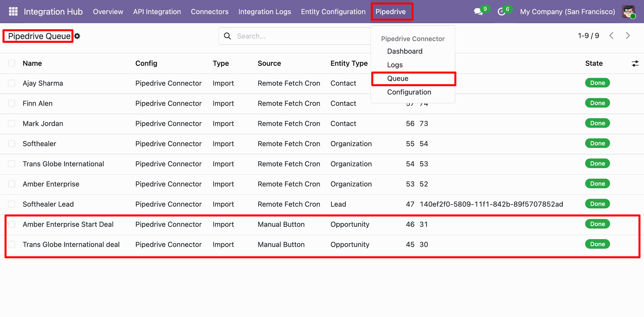Check the Finn Alen row checkbox

(12, 103)
